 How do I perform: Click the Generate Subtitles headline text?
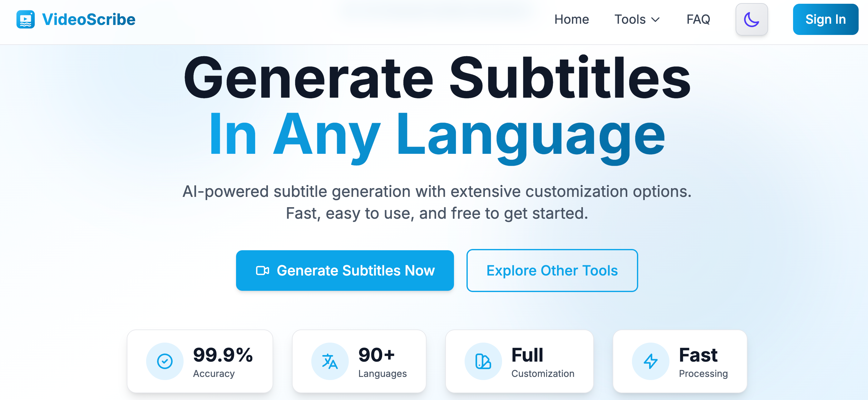pyautogui.click(x=437, y=78)
